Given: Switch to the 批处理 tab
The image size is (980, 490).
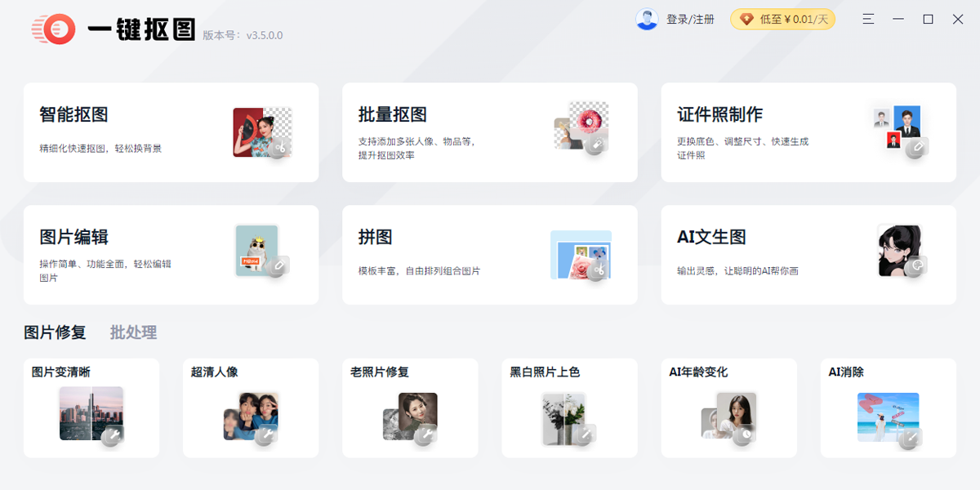Looking at the screenshot, I should [133, 332].
